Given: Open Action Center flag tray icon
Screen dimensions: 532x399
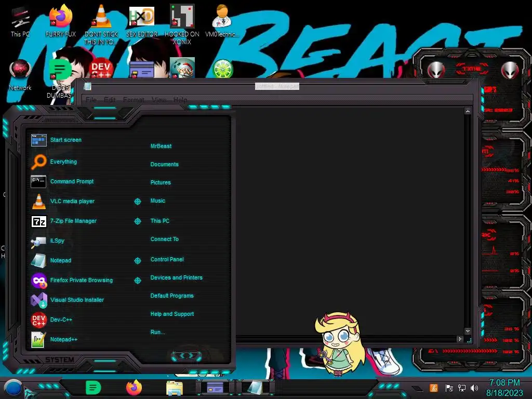Looking at the screenshot, I should point(449,388).
